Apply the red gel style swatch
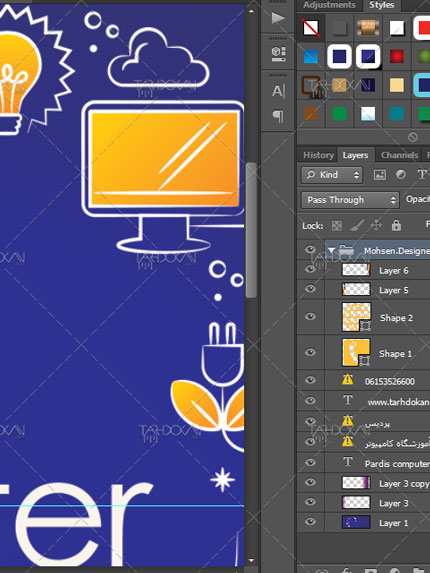The height and width of the screenshot is (573, 430). [x=396, y=57]
